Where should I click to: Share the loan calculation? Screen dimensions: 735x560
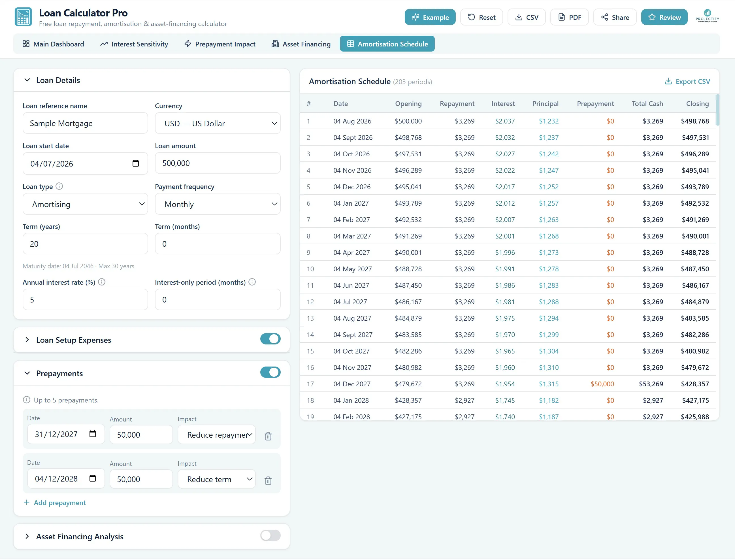[615, 17]
